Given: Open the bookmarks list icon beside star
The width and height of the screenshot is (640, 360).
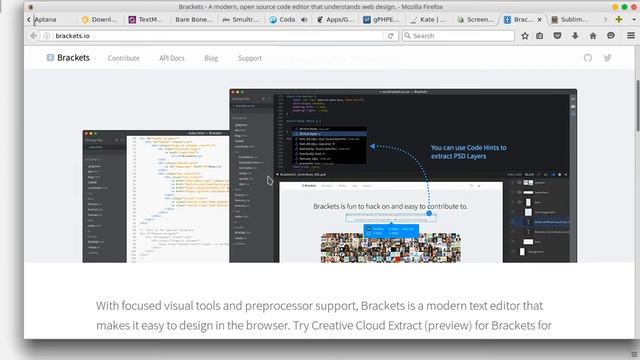Looking at the screenshot, I should coord(540,36).
